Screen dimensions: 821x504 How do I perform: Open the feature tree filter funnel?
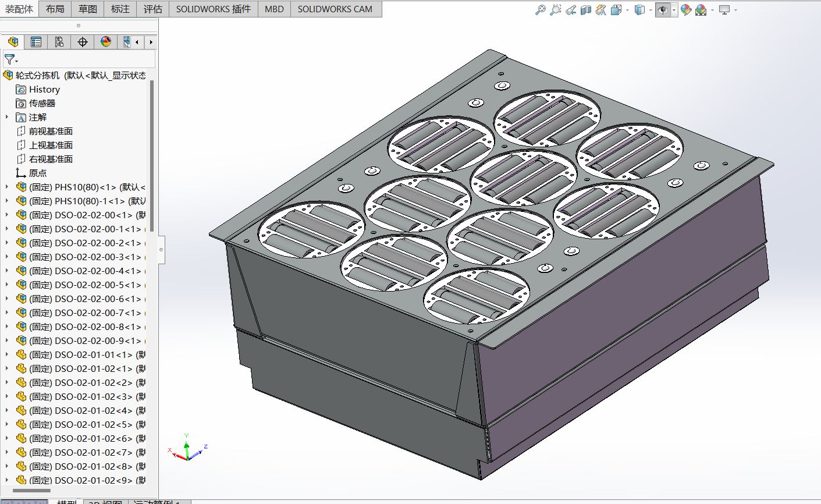click(10, 59)
